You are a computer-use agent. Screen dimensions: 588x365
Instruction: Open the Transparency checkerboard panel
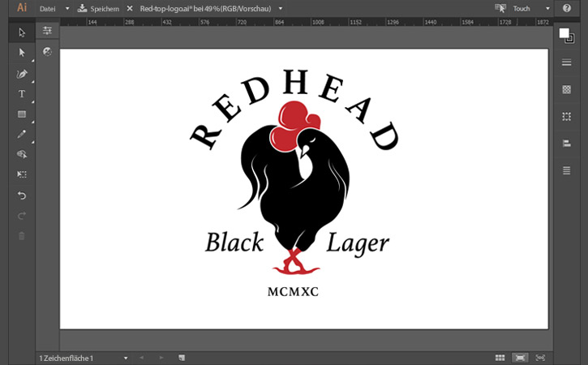(x=567, y=89)
